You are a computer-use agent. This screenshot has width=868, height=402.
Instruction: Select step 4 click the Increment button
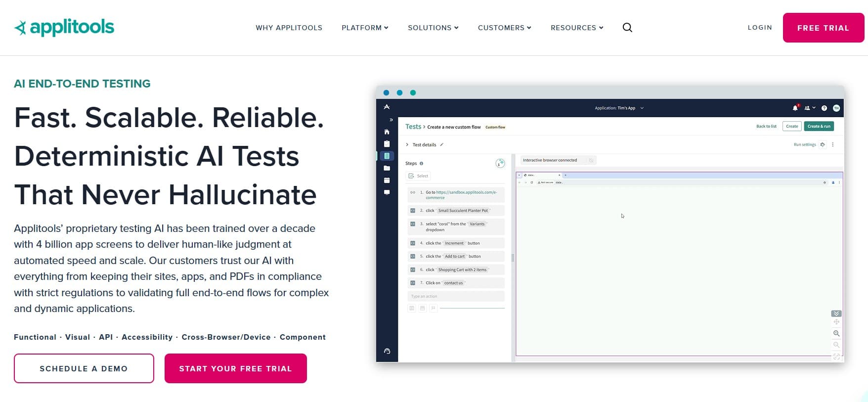pyautogui.click(x=456, y=243)
